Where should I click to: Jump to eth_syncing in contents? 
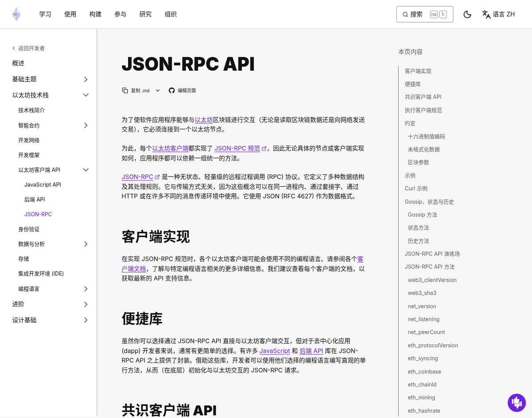(423, 358)
